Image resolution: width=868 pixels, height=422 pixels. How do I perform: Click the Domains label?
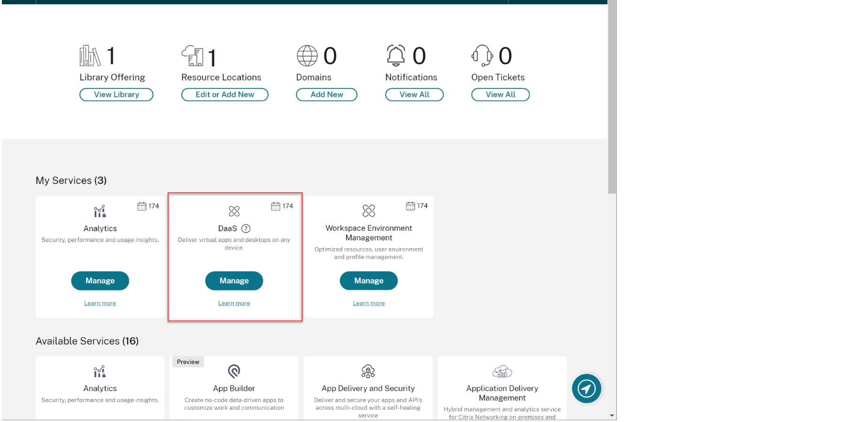(314, 77)
